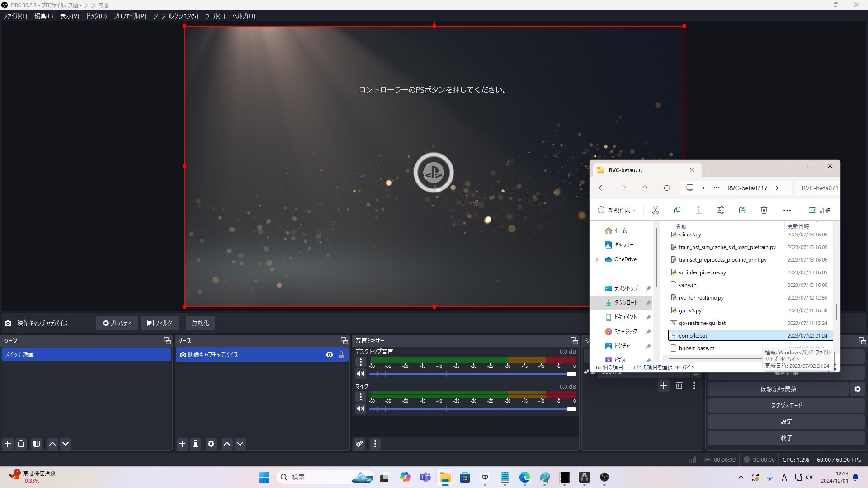Open source properties gear icon in sources panel
This screenshot has width=868, height=488.
coord(211,444)
